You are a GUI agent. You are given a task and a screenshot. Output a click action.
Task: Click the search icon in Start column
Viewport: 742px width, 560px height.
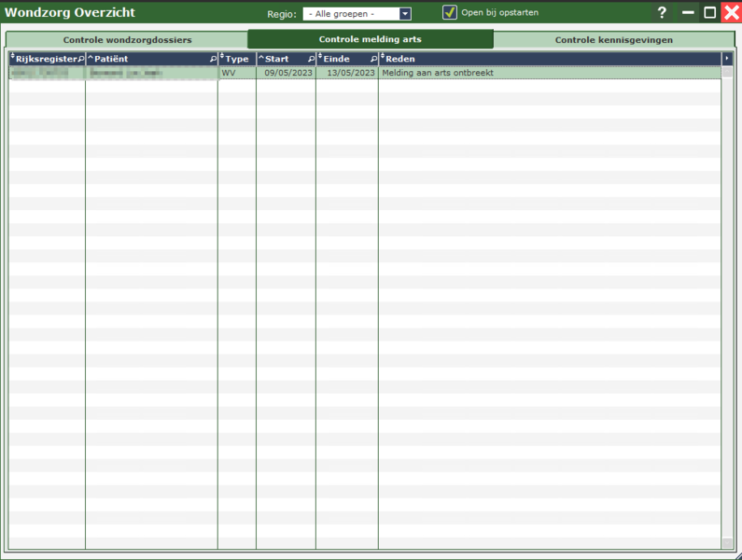point(311,59)
